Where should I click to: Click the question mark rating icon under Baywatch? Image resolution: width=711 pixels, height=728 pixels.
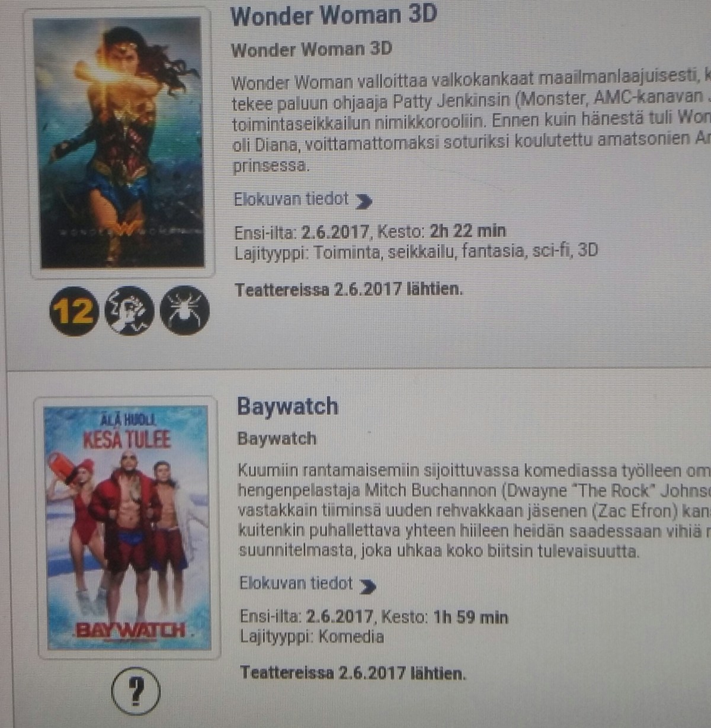coord(136,690)
